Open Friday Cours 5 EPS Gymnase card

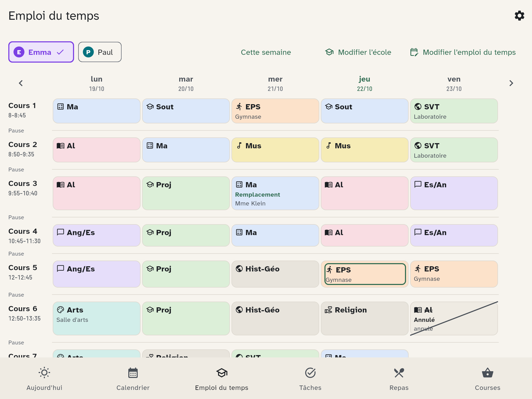tap(454, 274)
